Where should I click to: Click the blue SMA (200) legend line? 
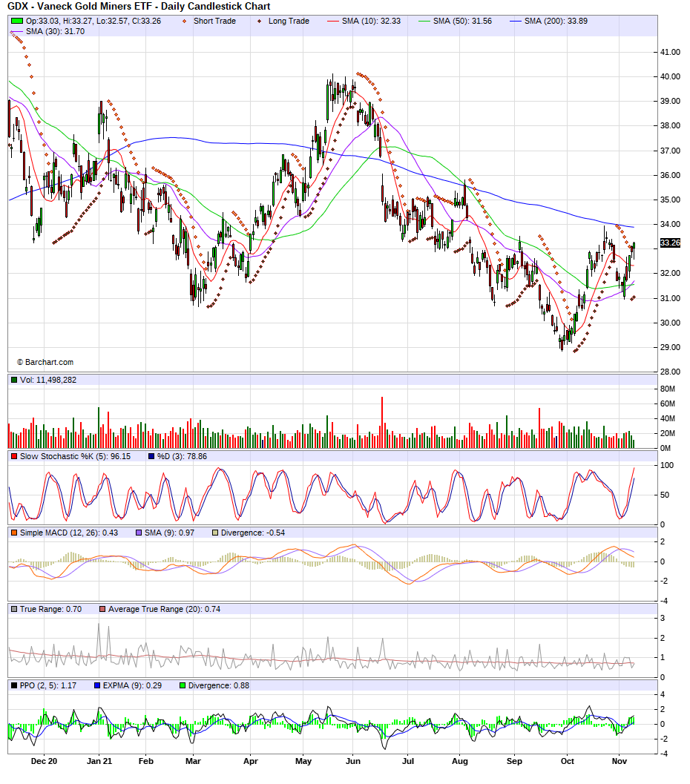(516, 21)
